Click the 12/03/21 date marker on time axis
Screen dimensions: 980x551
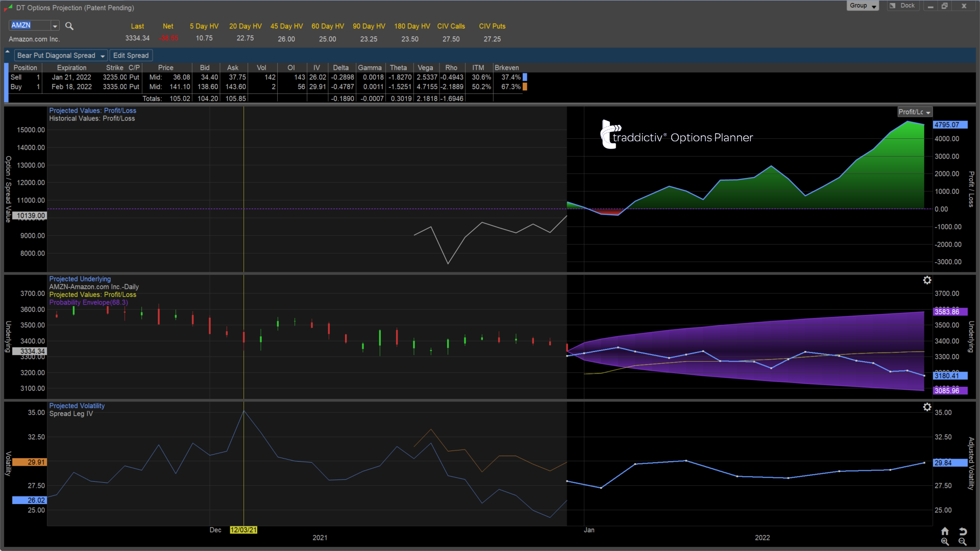[x=243, y=530]
